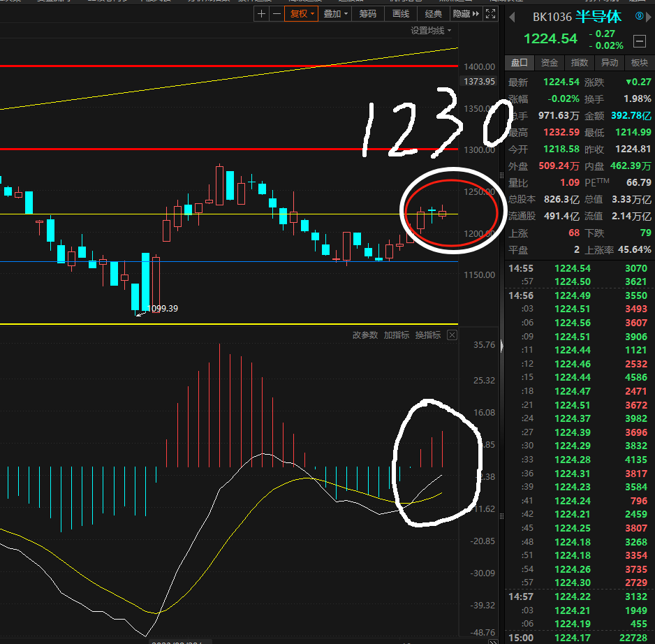The image size is (655, 644).
Task: Click 改参数 to edit indicator parameters
Action: tap(365, 335)
